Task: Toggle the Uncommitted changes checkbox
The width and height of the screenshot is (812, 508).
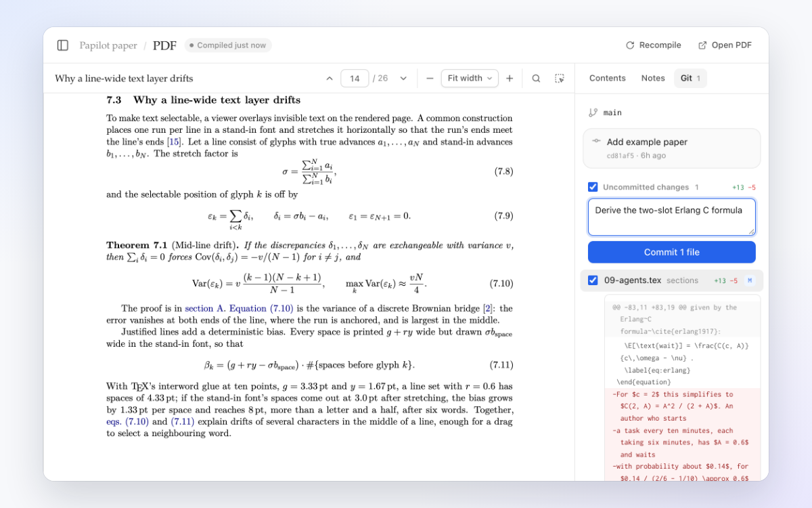Action: (x=593, y=187)
